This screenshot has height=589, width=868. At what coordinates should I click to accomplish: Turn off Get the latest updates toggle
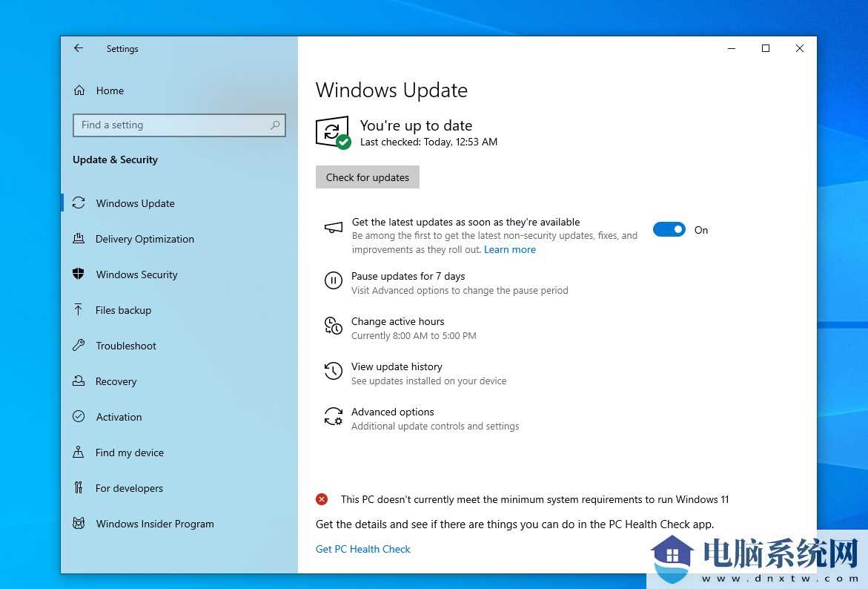pos(669,229)
